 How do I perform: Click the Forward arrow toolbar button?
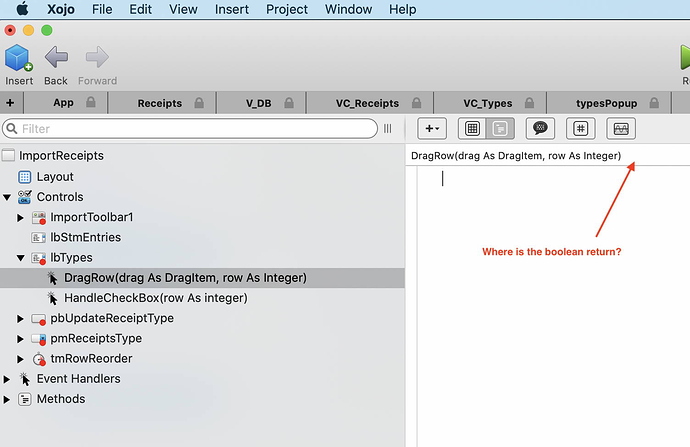click(97, 57)
